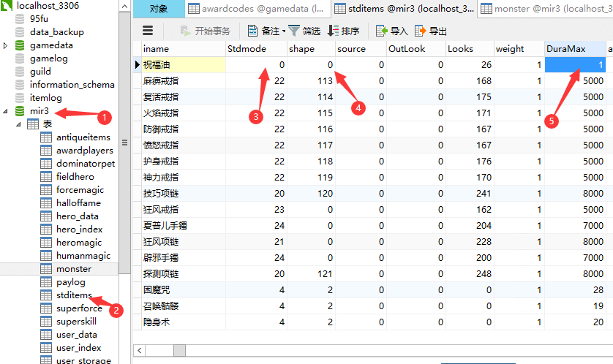Click the 麻痹戒指 iname cell
Screen dimensions: 613x364
(161, 81)
